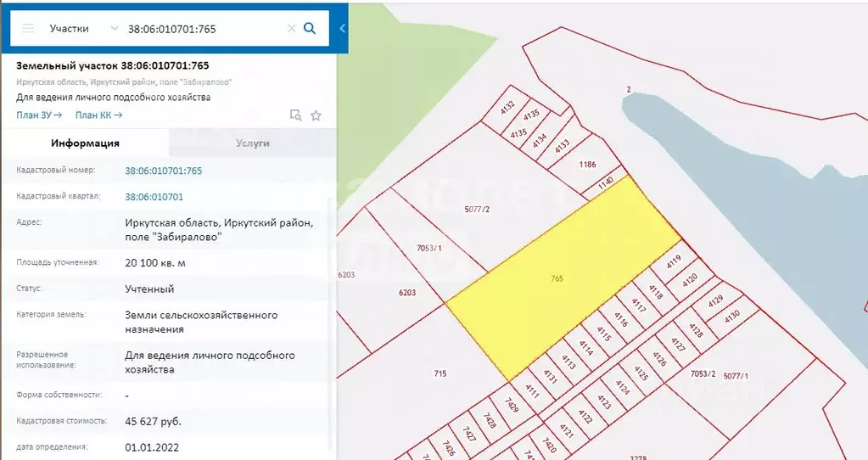Click parcel 715 on the map
868x460 pixels.
click(440, 373)
